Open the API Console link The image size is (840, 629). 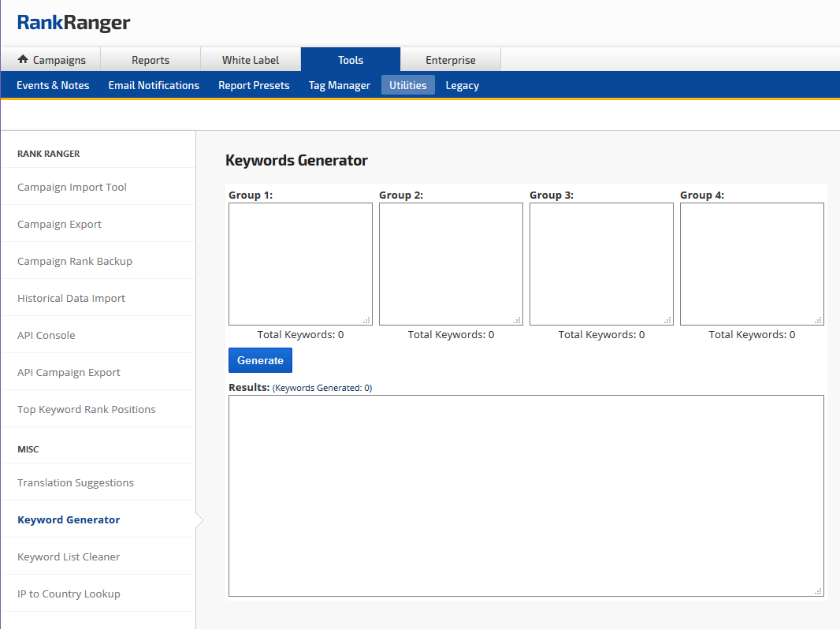46,335
